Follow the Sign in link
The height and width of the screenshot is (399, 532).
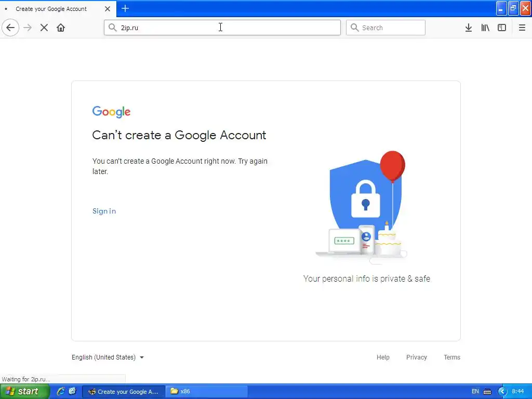tap(104, 211)
